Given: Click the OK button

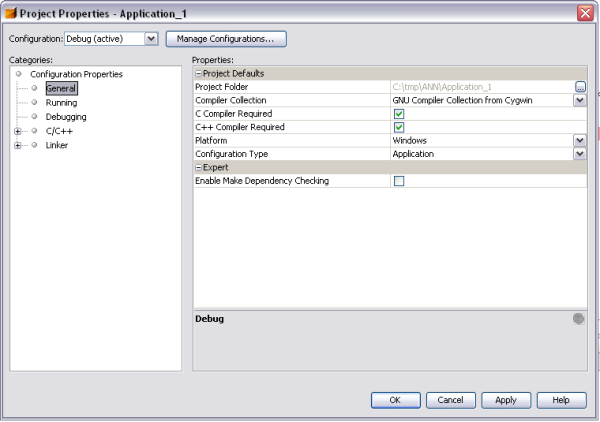Looking at the screenshot, I should (x=396, y=400).
